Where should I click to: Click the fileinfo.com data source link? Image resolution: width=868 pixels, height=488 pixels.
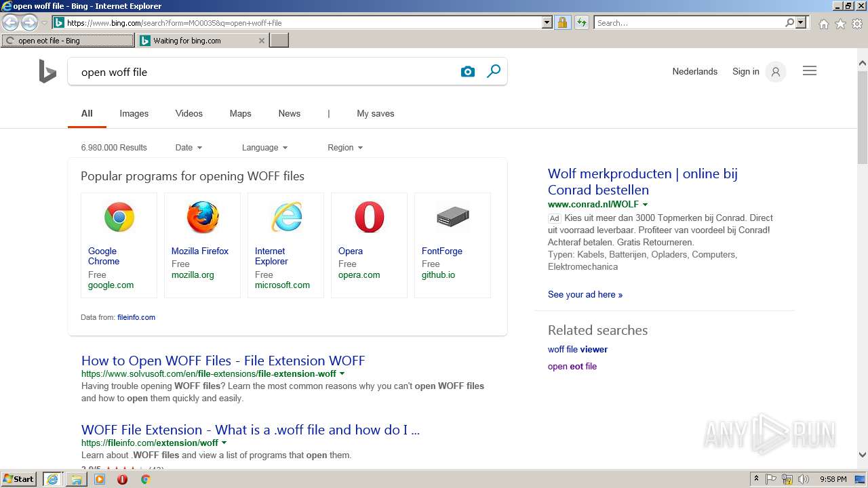136,317
